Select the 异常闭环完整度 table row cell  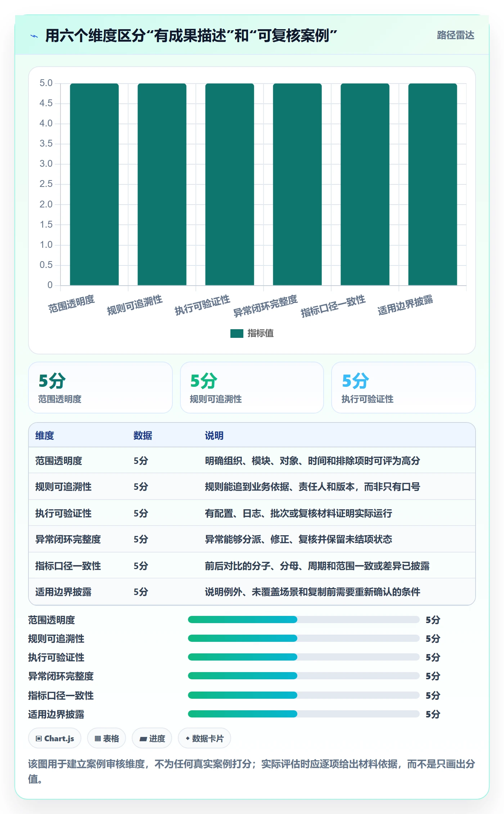tap(68, 539)
